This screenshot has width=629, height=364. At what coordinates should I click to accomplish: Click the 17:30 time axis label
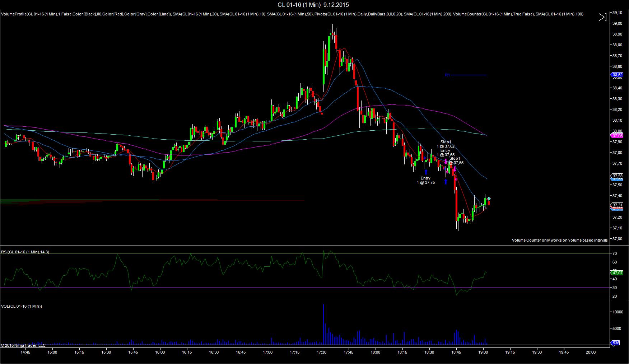tap(322, 352)
